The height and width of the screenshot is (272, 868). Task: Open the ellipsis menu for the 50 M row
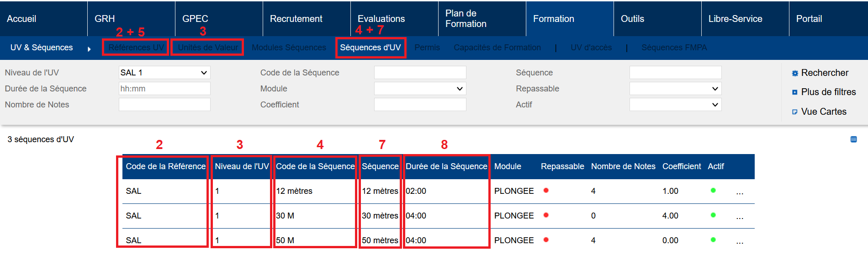click(x=740, y=241)
